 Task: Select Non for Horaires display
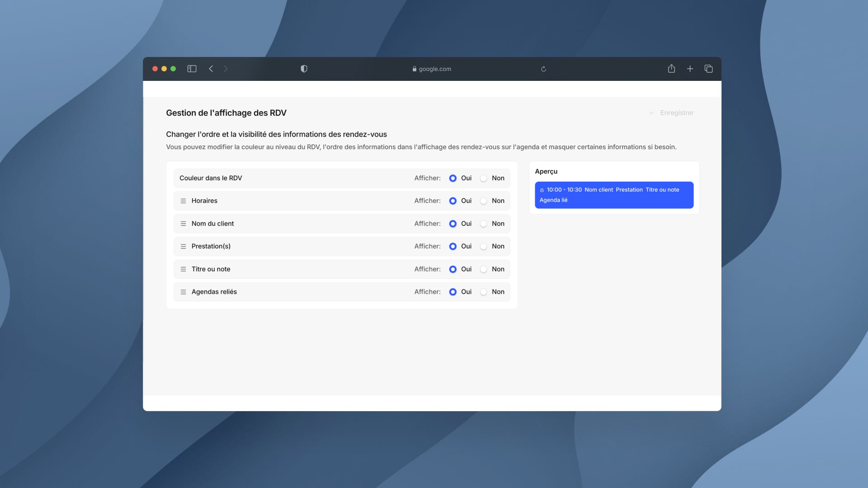pyautogui.click(x=484, y=201)
